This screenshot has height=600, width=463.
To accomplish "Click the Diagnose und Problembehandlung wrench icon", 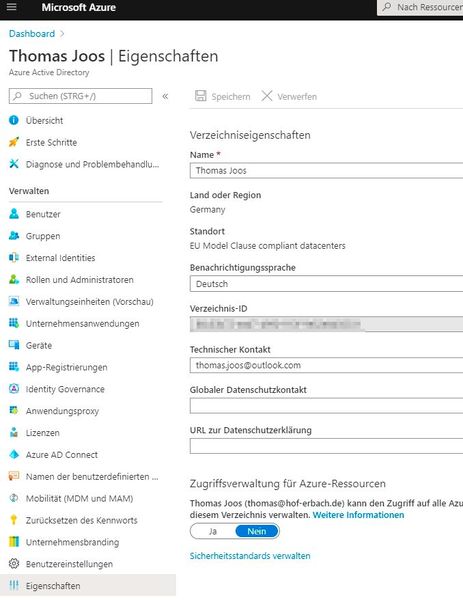I will click(14, 164).
